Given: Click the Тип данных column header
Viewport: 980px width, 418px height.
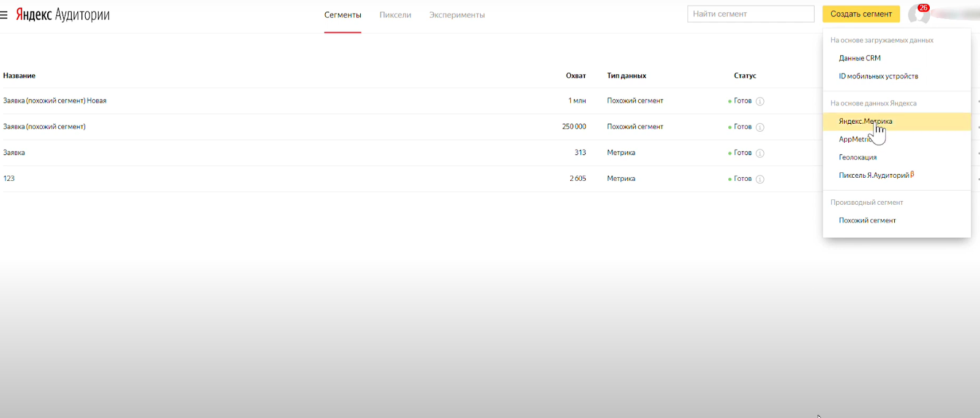Looking at the screenshot, I should (x=627, y=76).
